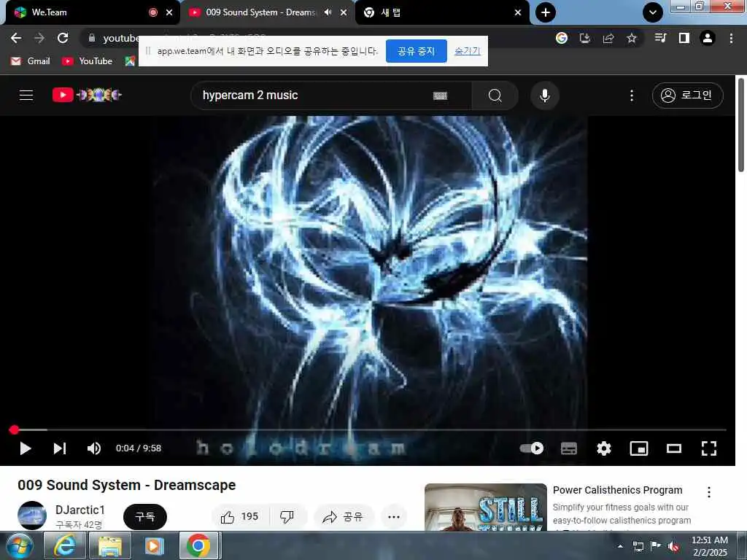Open the Power Calisthenics ad thumbnail
The height and width of the screenshot is (560, 747).
tap(485, 507)
